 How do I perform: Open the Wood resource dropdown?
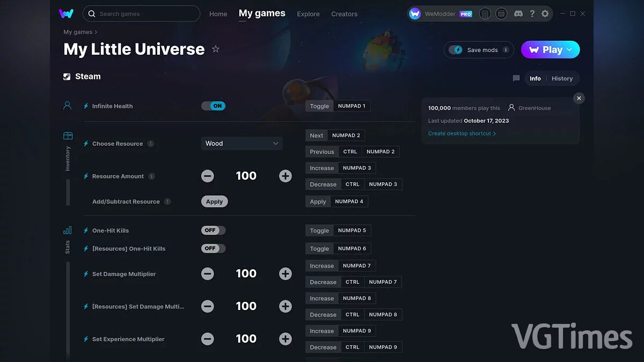[x=241, y=143]
